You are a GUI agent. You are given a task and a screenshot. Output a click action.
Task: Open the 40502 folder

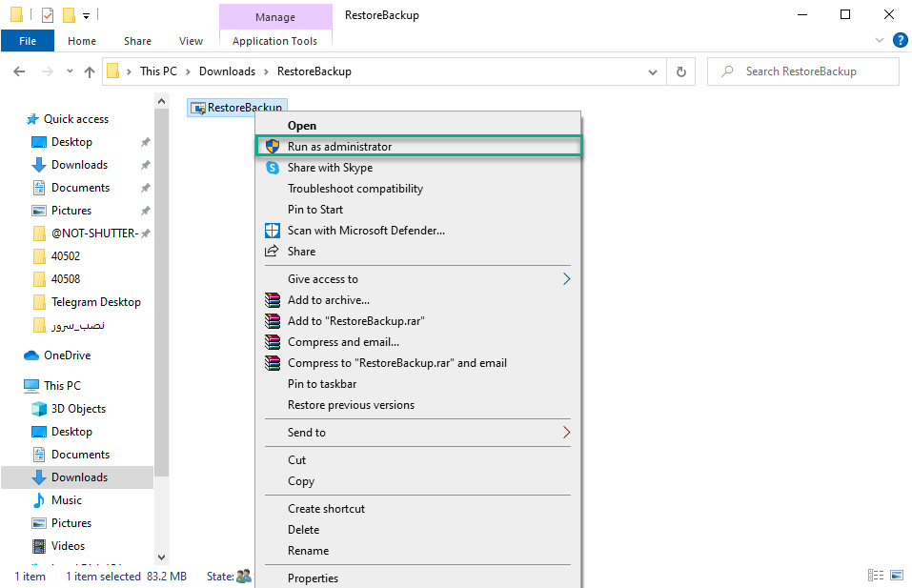point(66,256)
